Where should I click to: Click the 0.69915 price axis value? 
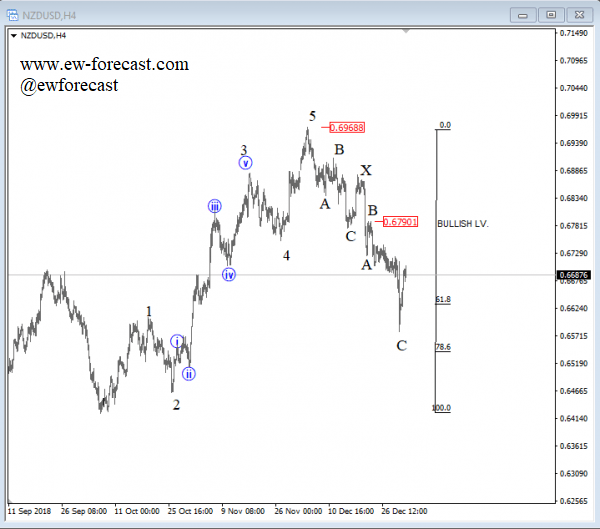[x=574, y=116]
